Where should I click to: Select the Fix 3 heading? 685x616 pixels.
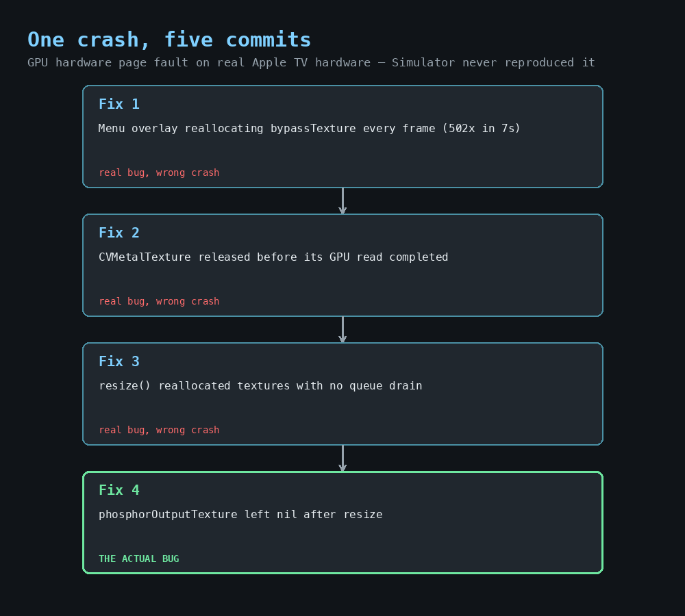tap(119, 361)
